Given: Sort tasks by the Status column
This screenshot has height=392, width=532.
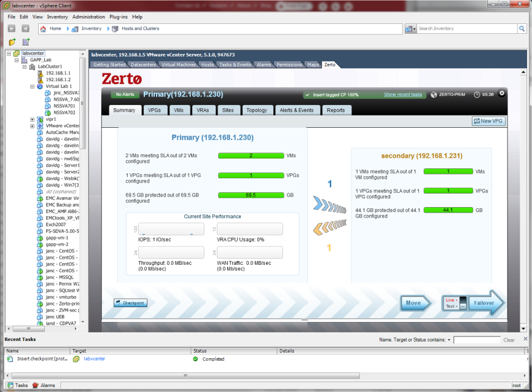Looking at the screenshot, I should [234, 351].
